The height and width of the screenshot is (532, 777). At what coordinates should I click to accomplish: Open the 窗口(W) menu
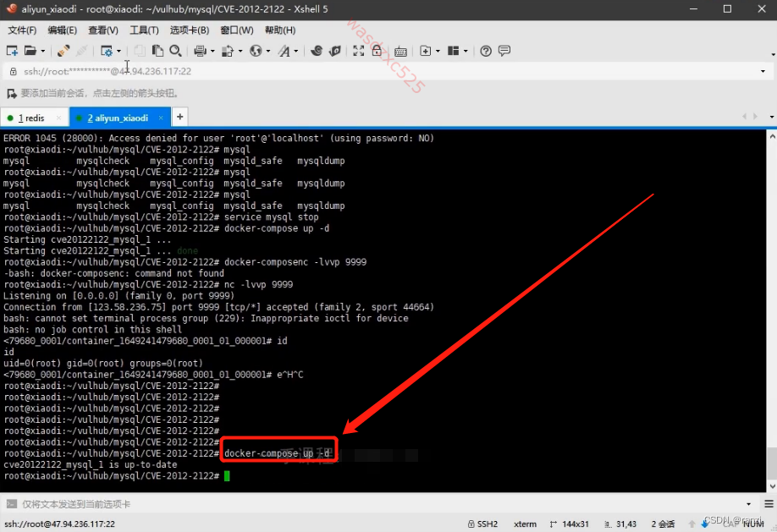pyautogui.click(x=237, y=30)
